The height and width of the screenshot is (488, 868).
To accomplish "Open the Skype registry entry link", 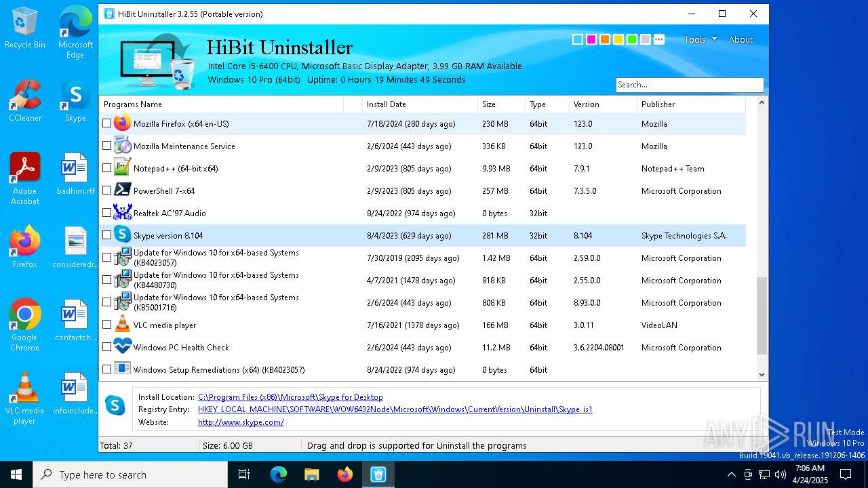I will point(395,409).
